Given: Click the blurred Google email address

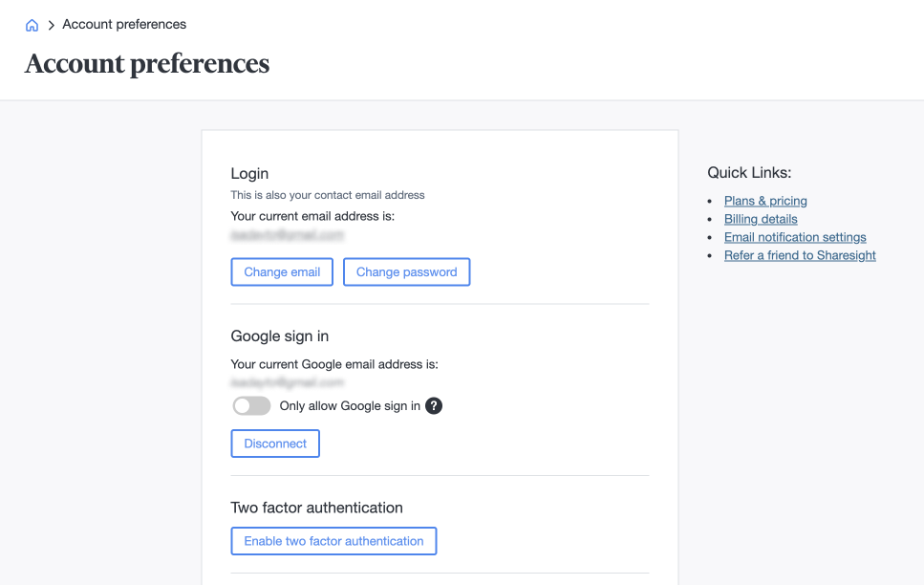Looking at the screenshot, I should tap(287, 382).
